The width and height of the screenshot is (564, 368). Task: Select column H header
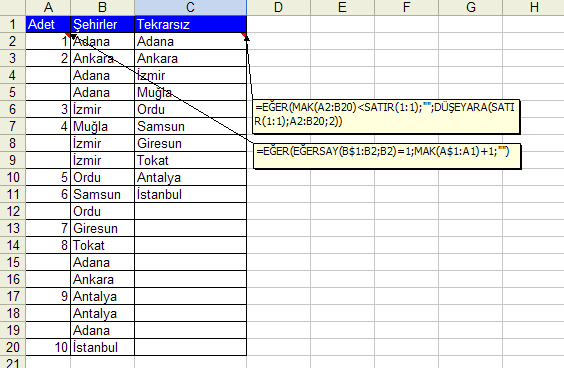pos(533,7)
